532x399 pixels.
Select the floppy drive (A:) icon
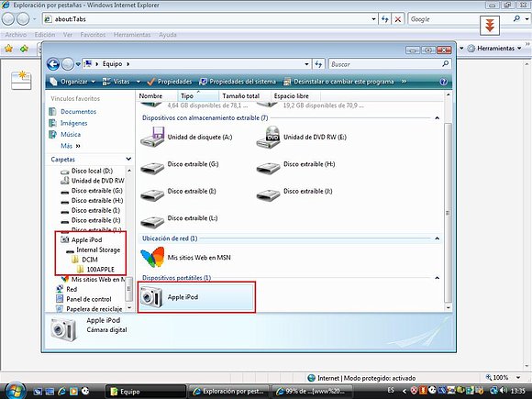click(x=152, y=137)
